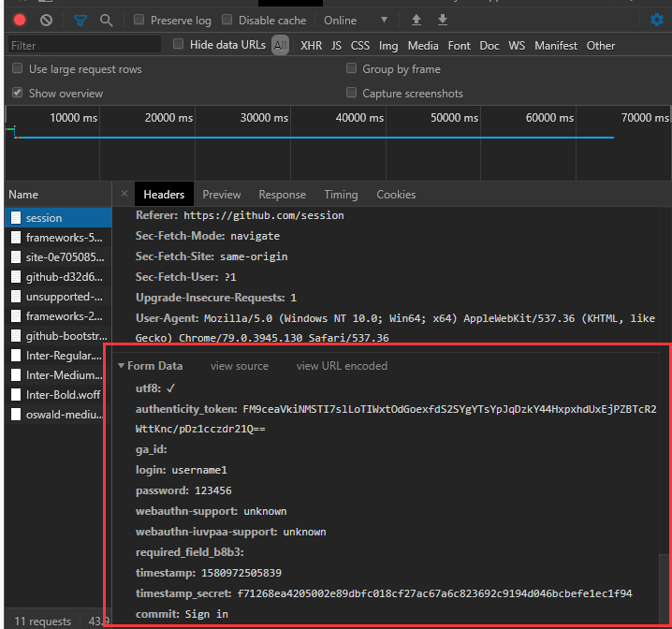The height and width of the screenshot is (629, 672).
Task: Filter requests by WS
Action: (517, 46)
